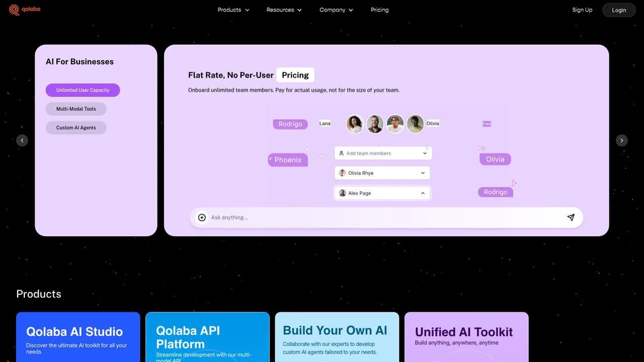This screenshot has width=644, height=362.
Task: Go to next carousel slide
Action: click(622, 140)
